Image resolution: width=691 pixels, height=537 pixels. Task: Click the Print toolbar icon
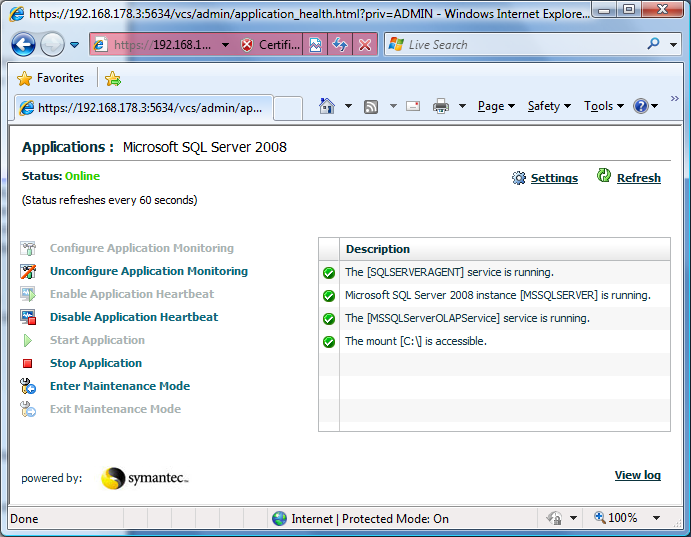(x=441, y=106)
